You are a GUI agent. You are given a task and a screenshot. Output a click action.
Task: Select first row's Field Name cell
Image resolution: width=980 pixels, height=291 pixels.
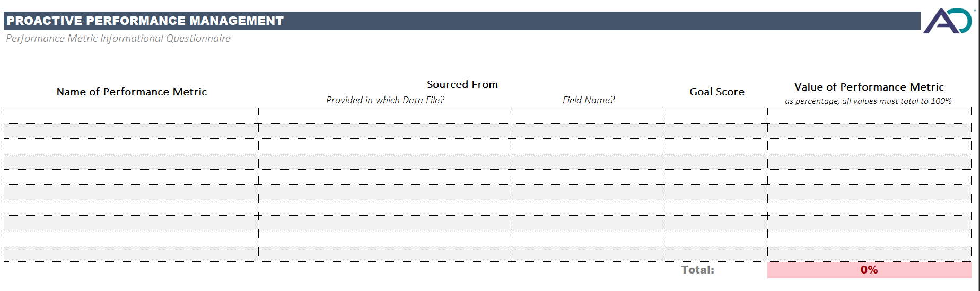point(589,116)
